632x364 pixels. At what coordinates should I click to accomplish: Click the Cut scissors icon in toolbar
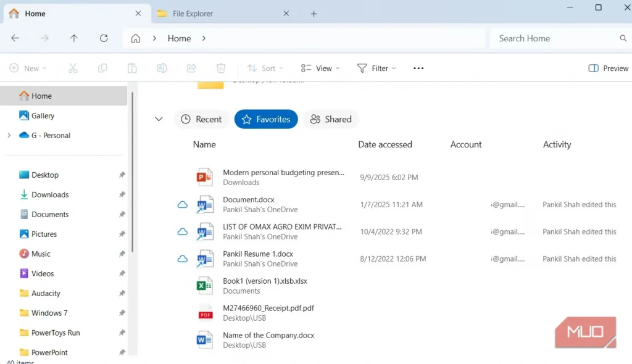(x=73, y=68)
